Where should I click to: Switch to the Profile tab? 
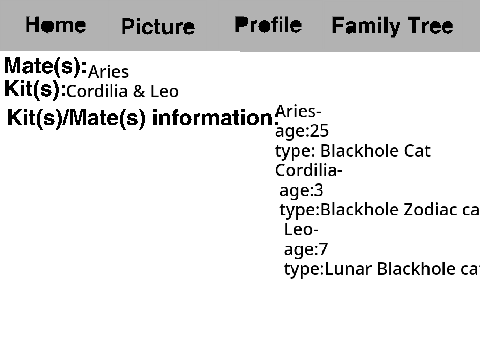[x=268, y=25]
